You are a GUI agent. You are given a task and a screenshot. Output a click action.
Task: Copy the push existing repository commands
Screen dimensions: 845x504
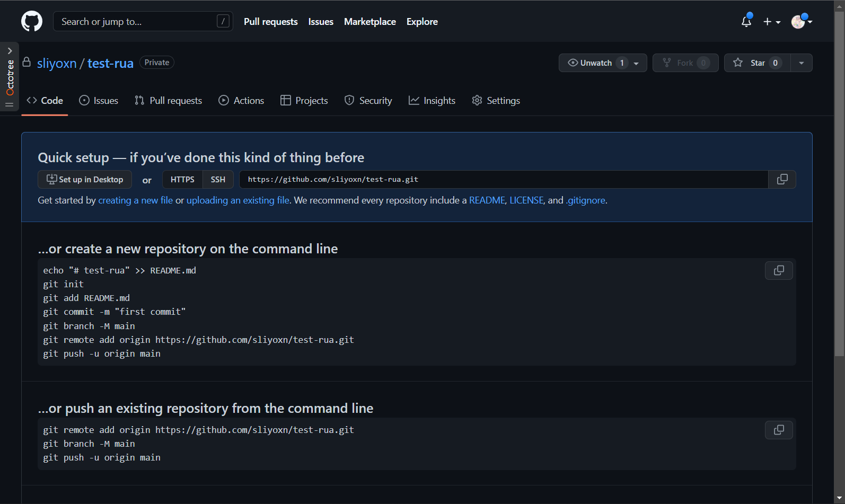[778, 430]
